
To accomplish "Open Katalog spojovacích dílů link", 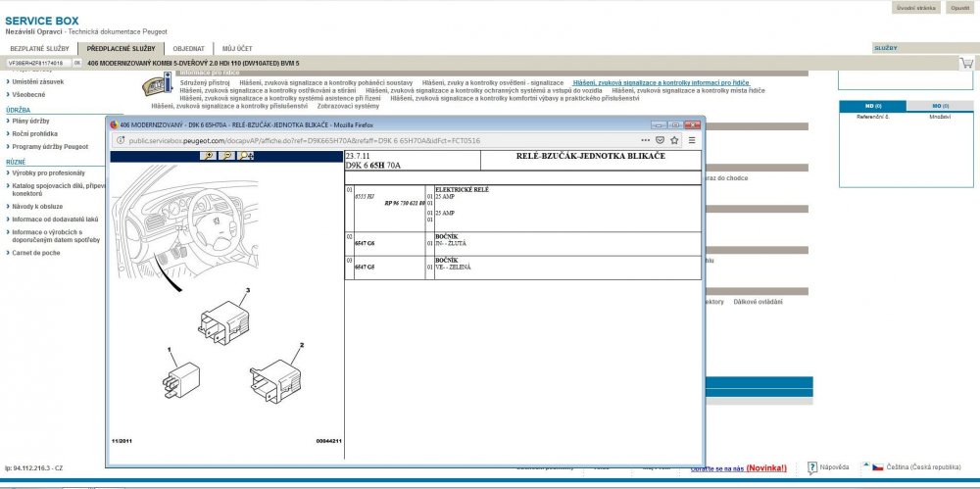I will tap(59, 189).
